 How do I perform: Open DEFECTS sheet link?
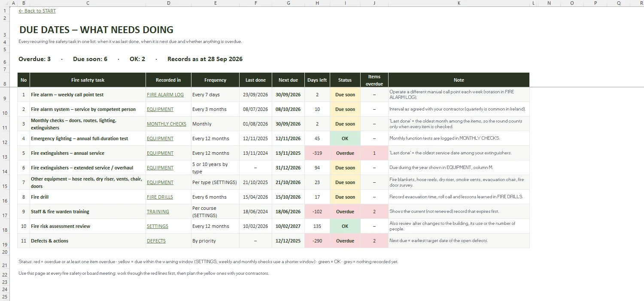pos(156,241)
